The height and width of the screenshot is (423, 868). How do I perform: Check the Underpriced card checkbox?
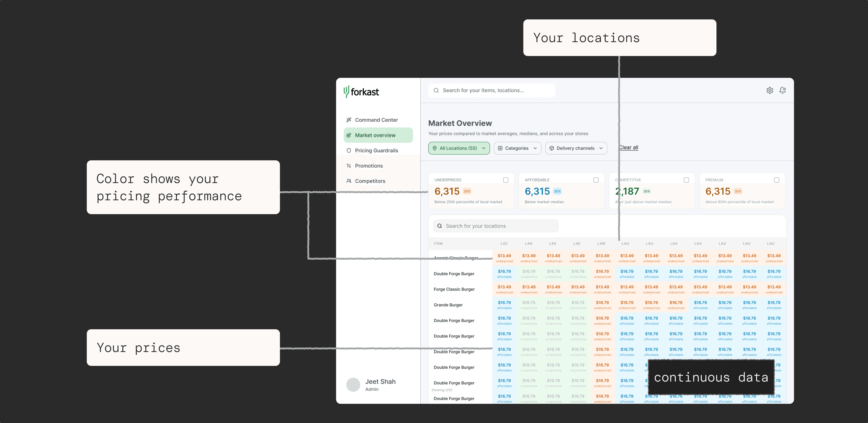click(505, 180)
